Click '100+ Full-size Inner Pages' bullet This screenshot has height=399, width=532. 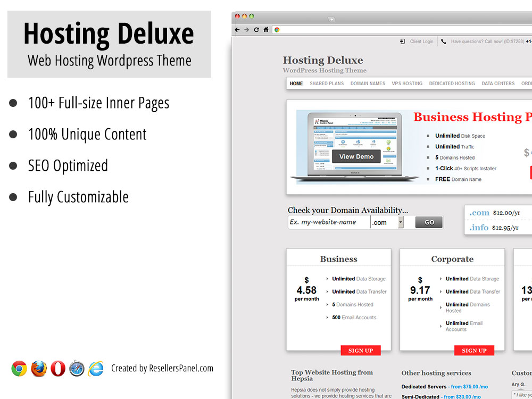(x=98, y=103)
